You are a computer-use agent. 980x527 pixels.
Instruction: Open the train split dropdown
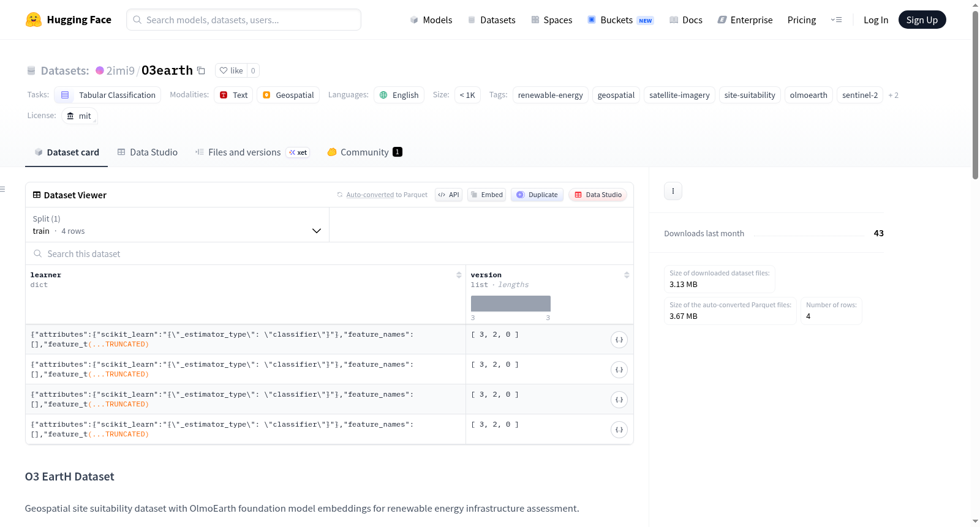[177, 225]
